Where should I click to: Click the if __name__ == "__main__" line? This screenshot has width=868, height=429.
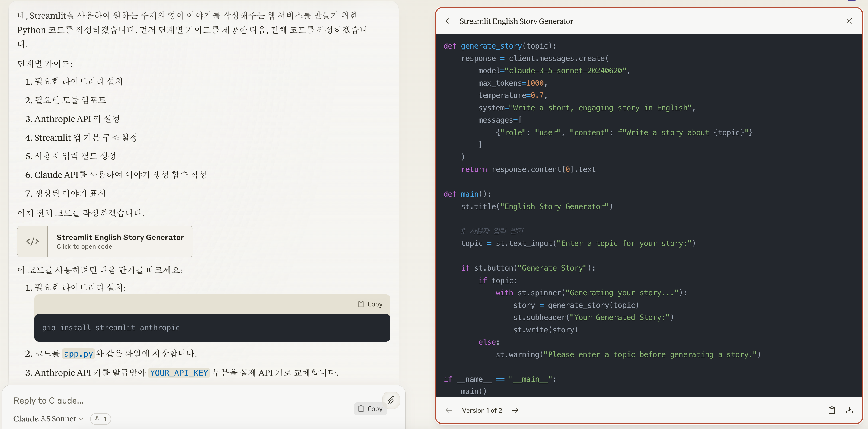click(500, 379)
